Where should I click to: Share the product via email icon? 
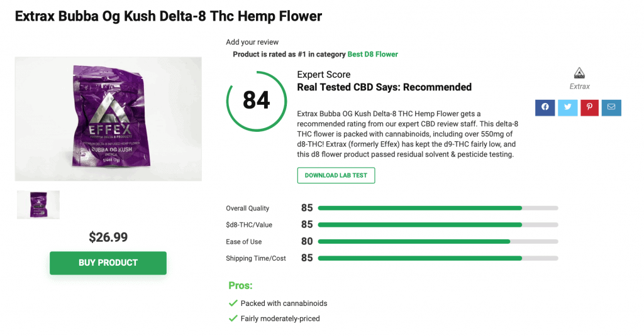click(611, 107)
